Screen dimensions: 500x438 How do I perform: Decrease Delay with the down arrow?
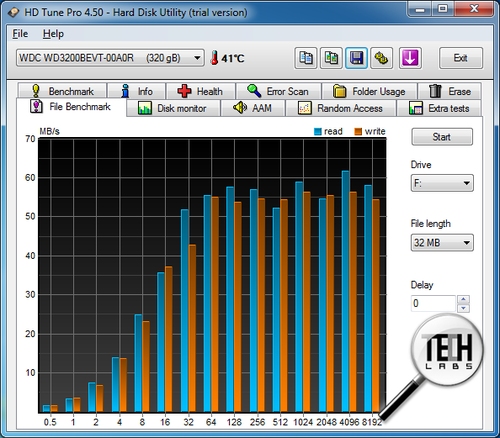point(463,308)
